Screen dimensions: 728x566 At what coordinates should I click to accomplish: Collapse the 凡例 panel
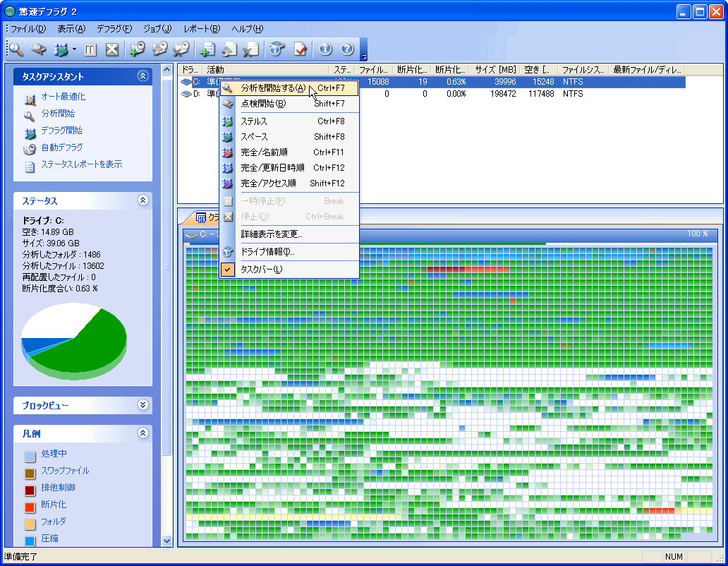coord(143,433)
